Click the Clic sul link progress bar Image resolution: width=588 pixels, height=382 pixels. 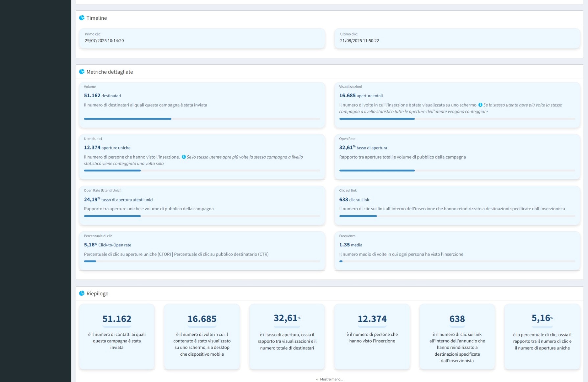pyautogui.click(x=457, y=216)
